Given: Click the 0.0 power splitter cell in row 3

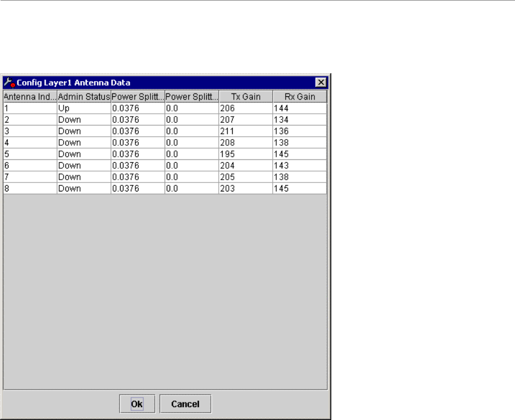Looking at the screenshot, I should click(x=192, y=131).
